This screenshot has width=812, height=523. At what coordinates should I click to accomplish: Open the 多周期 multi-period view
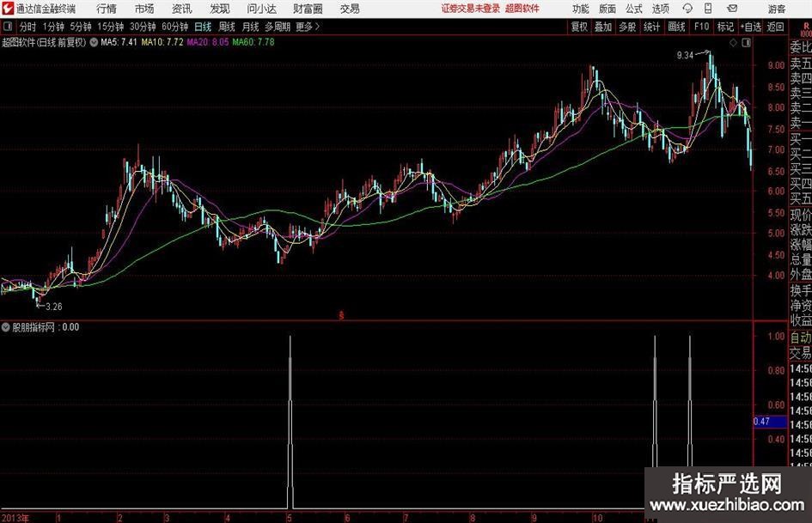pos(278,27)
